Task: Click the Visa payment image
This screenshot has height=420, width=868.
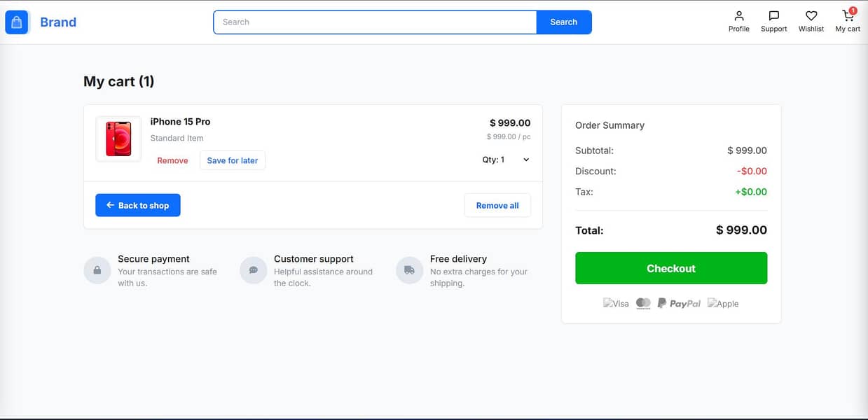Action: pos(616,304)
